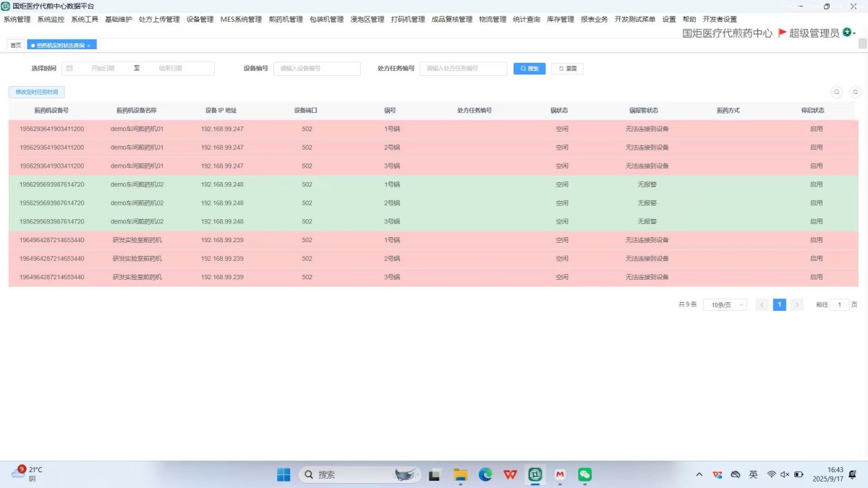Open the 设备管理 menu
Screen dimensions: 868x488
200,20
